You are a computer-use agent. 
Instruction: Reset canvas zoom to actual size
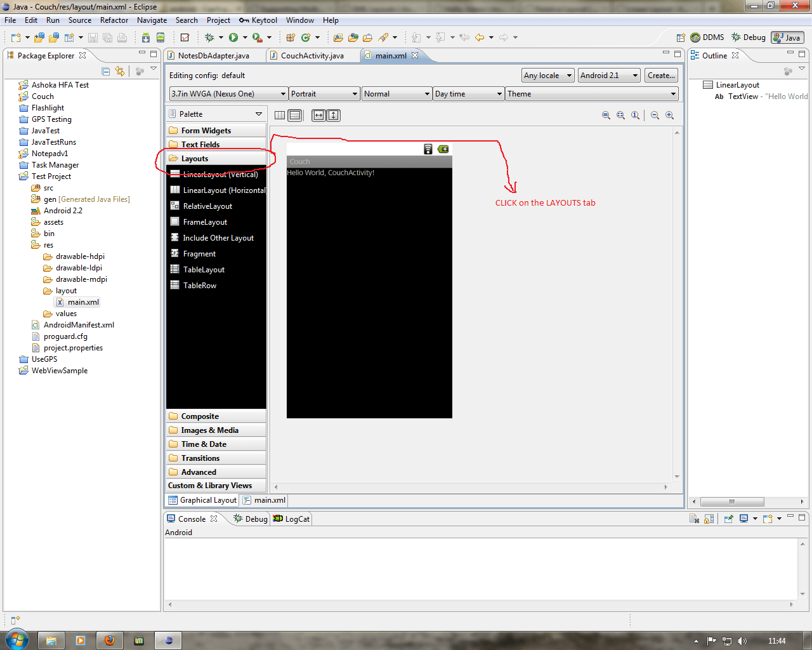click(x=634, y=115)
